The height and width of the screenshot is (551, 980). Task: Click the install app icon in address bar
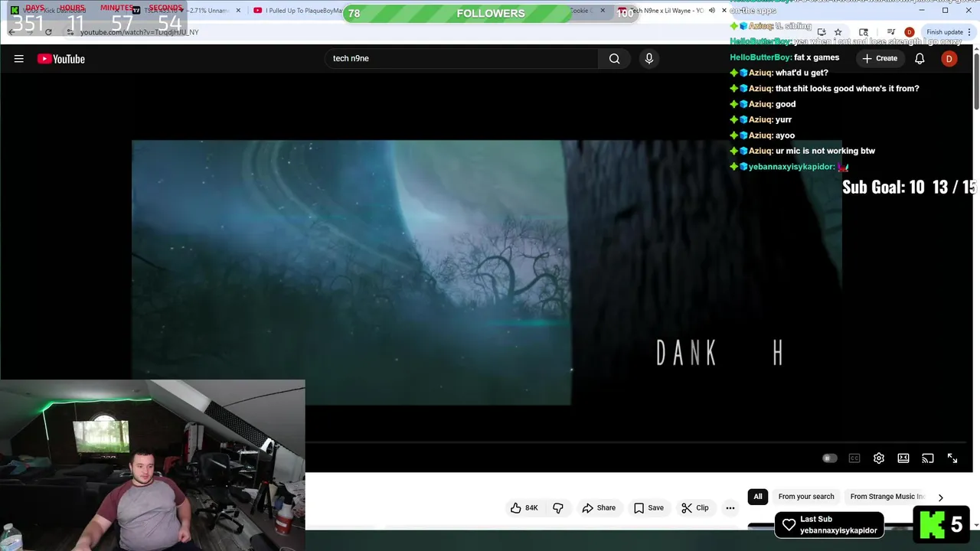(x=822, y=32)
